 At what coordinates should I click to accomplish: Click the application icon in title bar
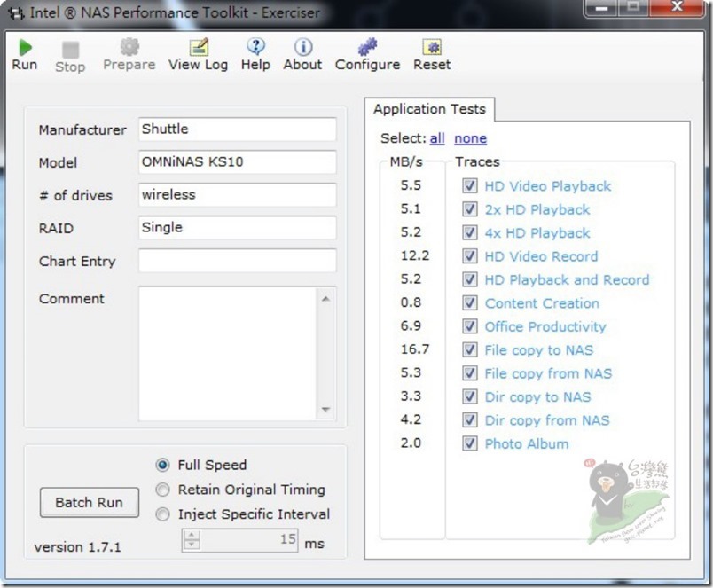[x=16, y=12]
